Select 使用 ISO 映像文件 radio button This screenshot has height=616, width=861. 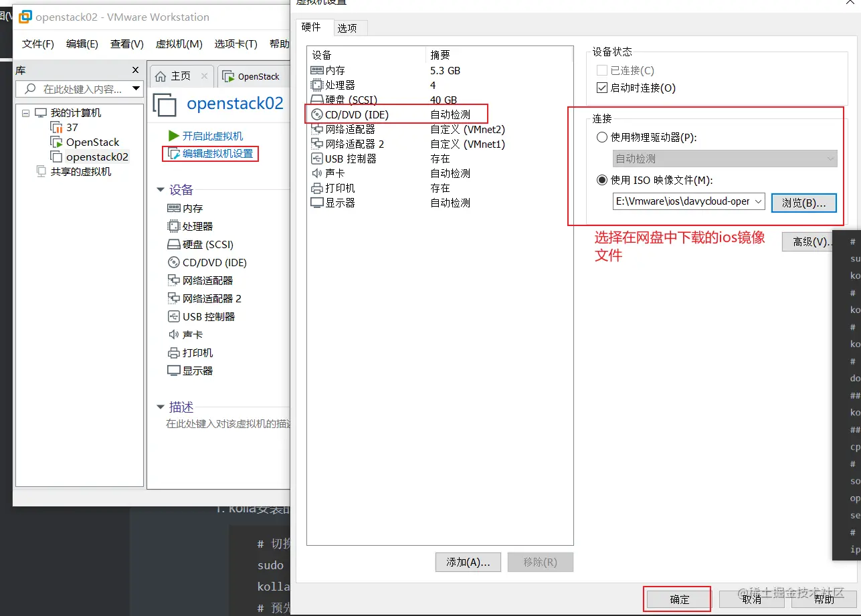pyautogui.click(x=601, y=180)
